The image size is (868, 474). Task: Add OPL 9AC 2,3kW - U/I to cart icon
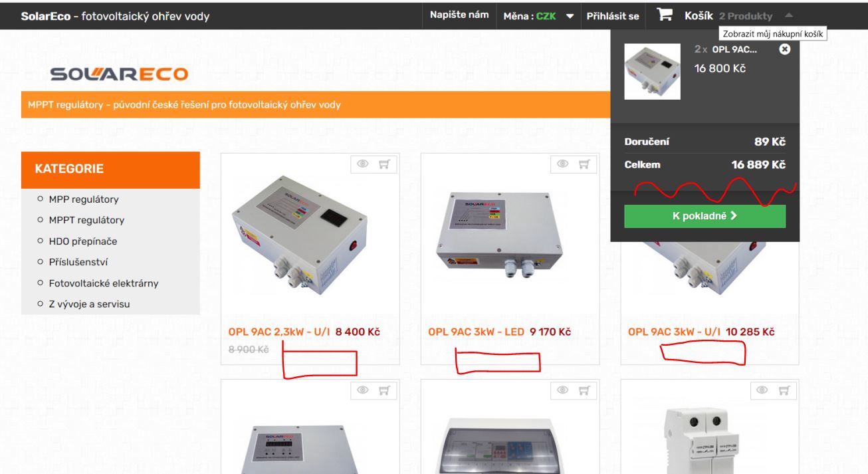tap(384, 164)
